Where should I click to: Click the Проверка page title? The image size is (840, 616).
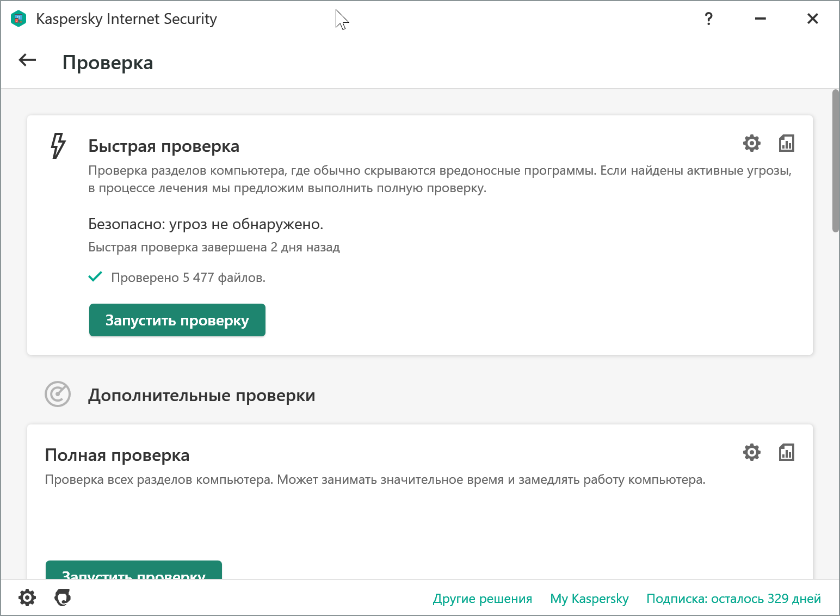pyautogui.click(x=108, y=63)
